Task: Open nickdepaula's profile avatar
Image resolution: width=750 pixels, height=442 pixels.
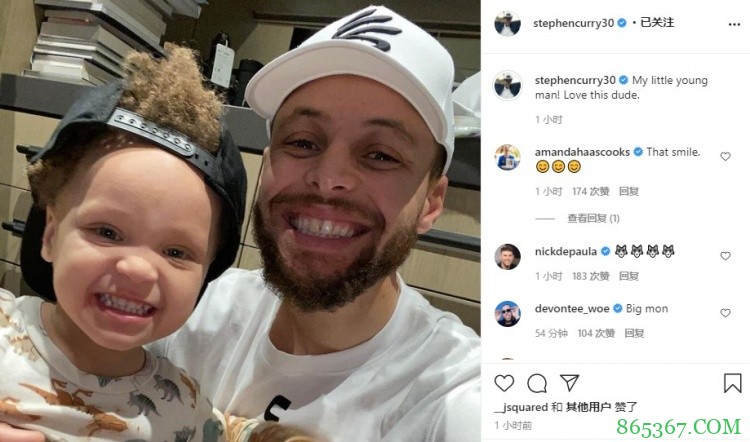Action: pos(507,256)
